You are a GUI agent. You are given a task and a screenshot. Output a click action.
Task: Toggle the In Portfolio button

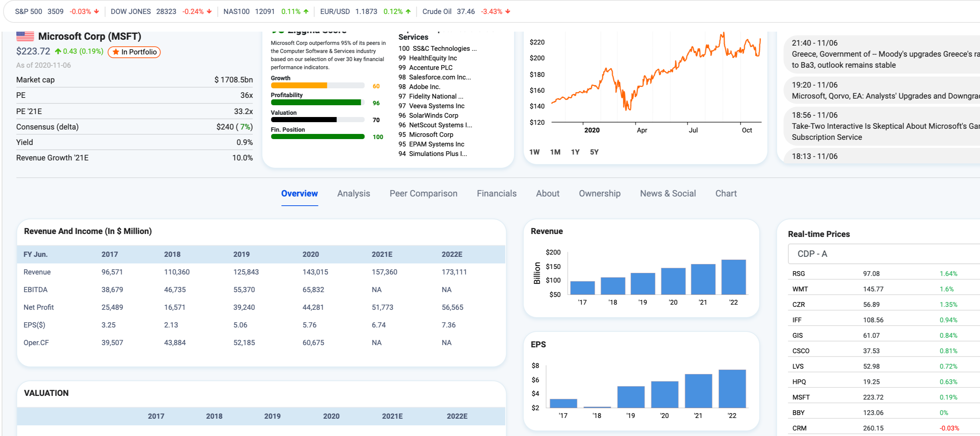(134, 52)
